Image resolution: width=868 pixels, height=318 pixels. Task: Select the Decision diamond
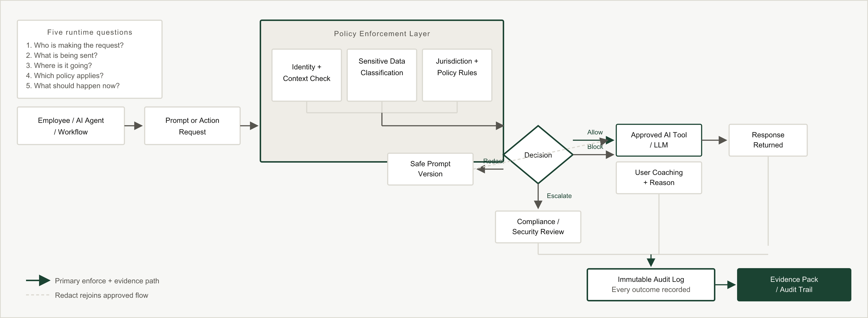(x=538, y=155)
